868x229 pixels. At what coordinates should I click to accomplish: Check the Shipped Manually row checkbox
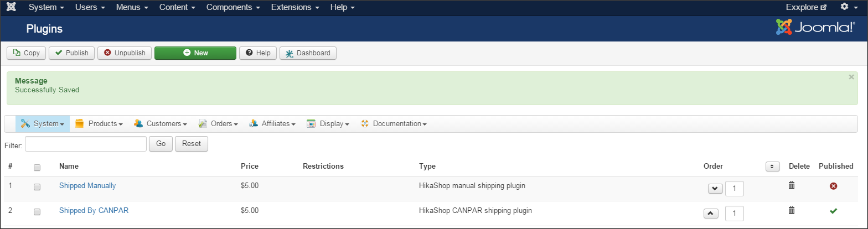click(37, 187)
